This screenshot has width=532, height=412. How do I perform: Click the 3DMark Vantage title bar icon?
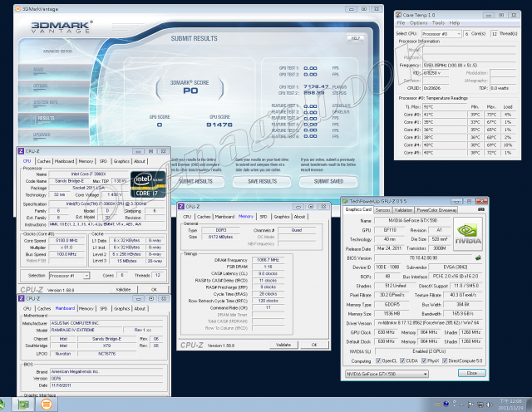click(x=17, y=9)
